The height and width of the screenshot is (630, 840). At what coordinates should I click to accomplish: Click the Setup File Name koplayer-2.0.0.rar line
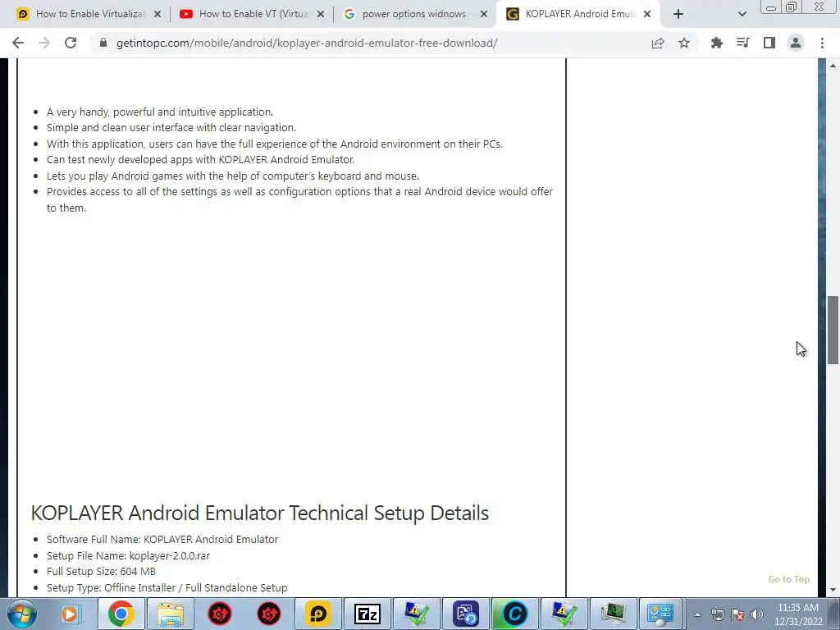[x=128, y=555]
